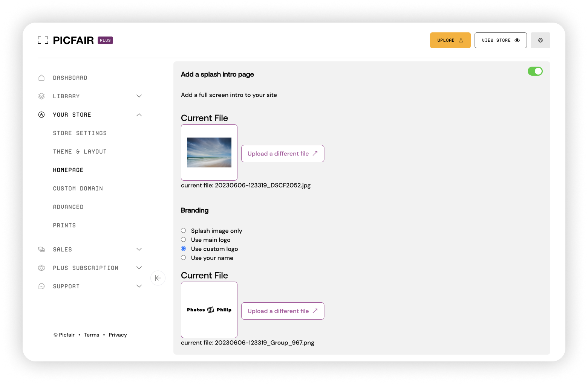Click the collapse sidebar arrow icon
The width and height of the screenshot is (588, 384).
[x=158, y=278]
